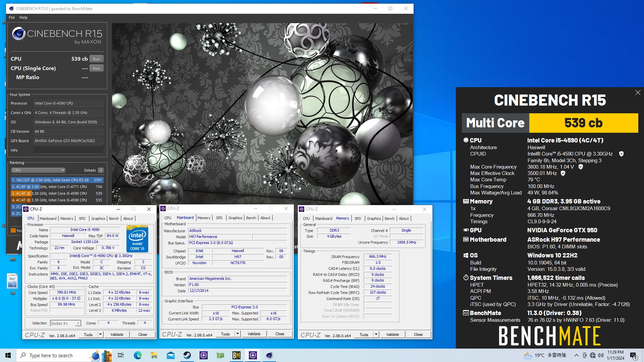Image resolution: width=644 pixels, height=362 pixels.
Task: Expand ranking Details arrow
Action: (101, 170)
